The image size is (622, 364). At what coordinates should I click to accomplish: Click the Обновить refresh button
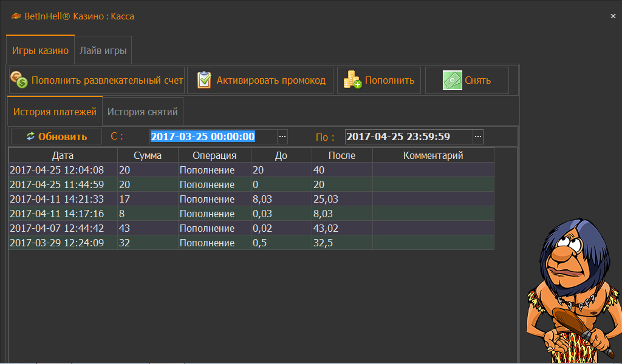coord(56,136)
